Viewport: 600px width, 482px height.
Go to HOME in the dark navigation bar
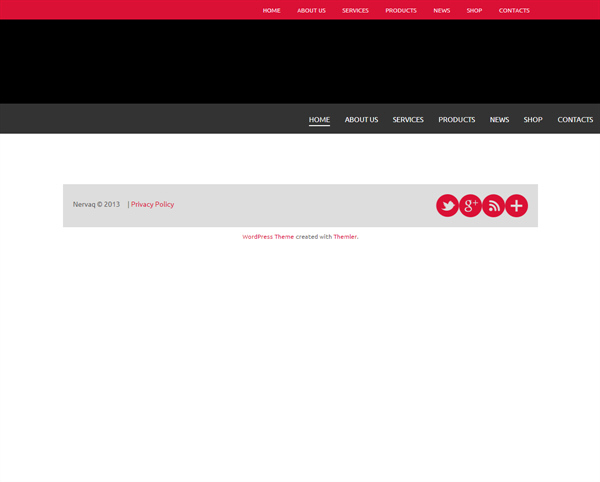320,120
